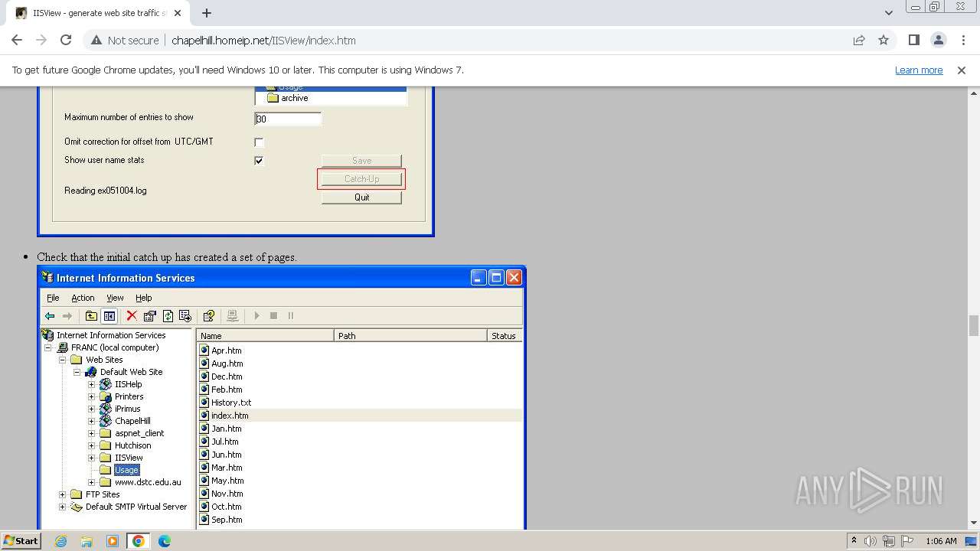Open Chrome side panel
The image size is (980, 551).
914,40
